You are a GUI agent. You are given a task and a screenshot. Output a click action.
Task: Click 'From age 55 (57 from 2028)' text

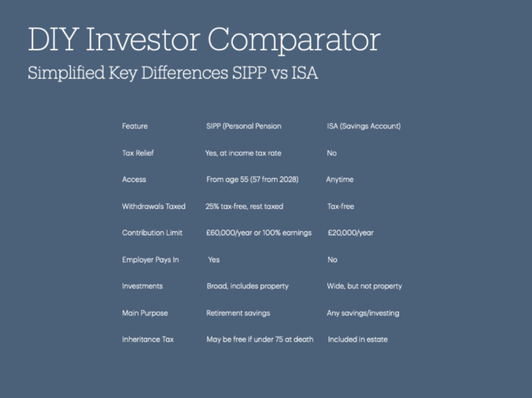[252, 179]
